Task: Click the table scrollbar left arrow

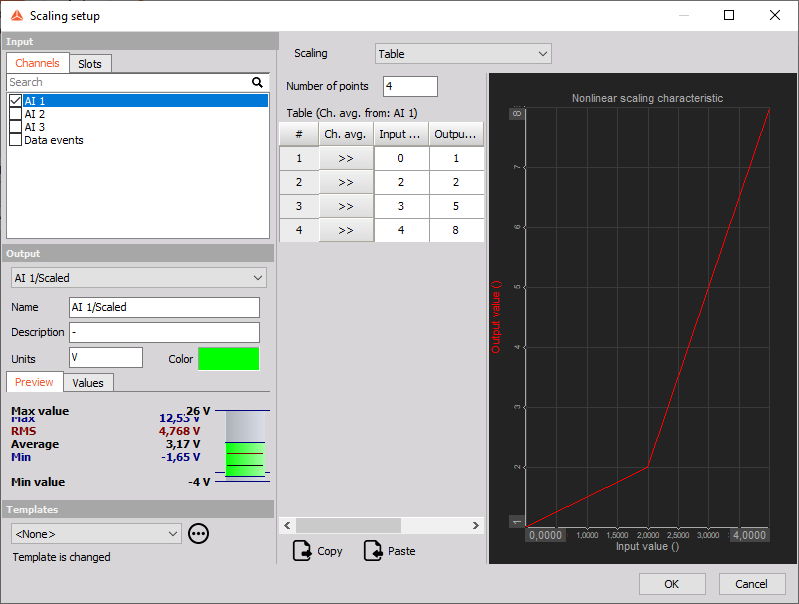Action: pos(287,525)
